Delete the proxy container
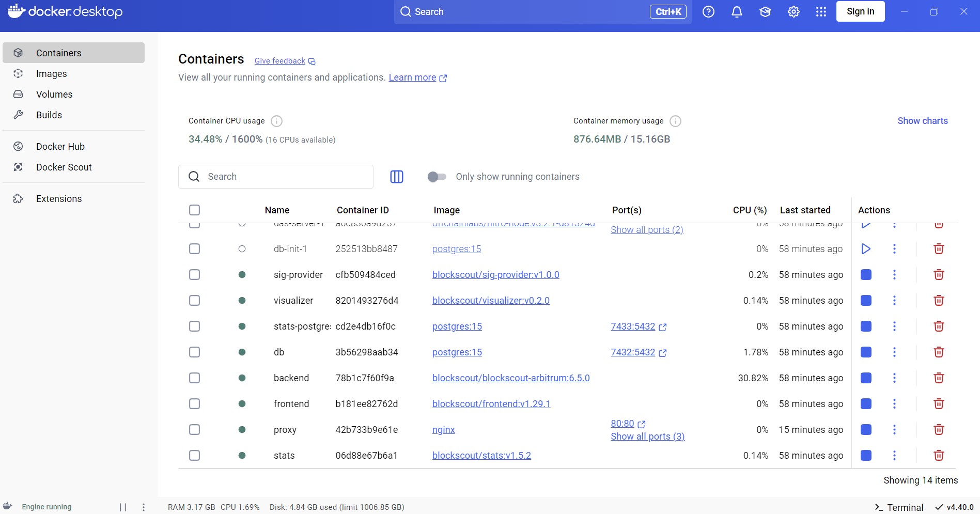The width and height of the screenshot is (980, 514). (x=939, y=430)
